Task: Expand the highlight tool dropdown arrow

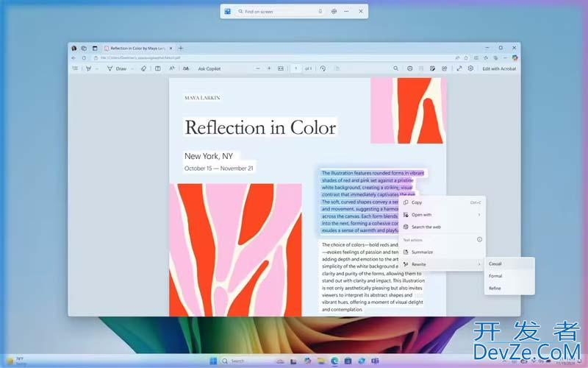Action: (x=97, y=68)
